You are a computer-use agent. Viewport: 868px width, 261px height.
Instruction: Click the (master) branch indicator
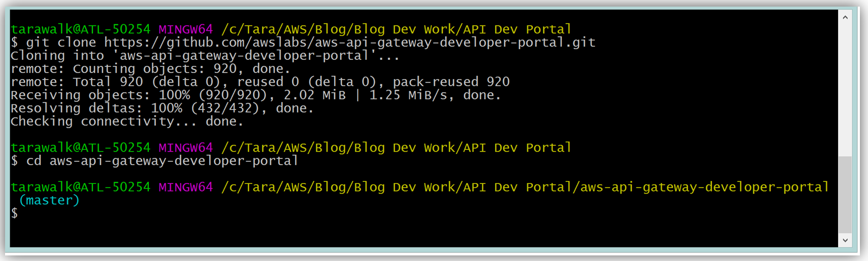point(49,201)
